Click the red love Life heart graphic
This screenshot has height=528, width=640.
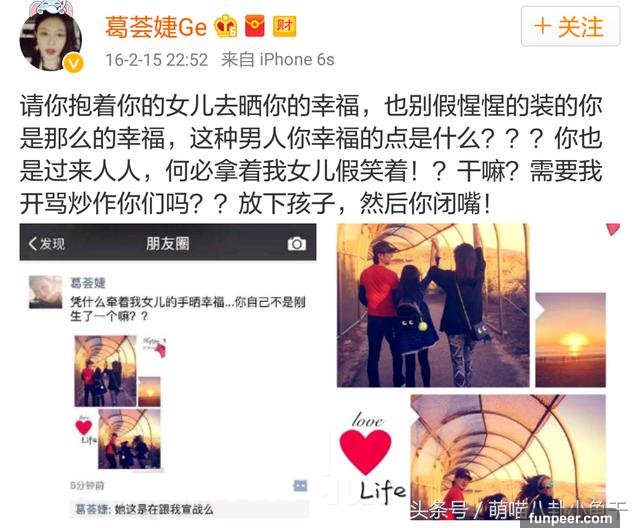click(366, 451)
